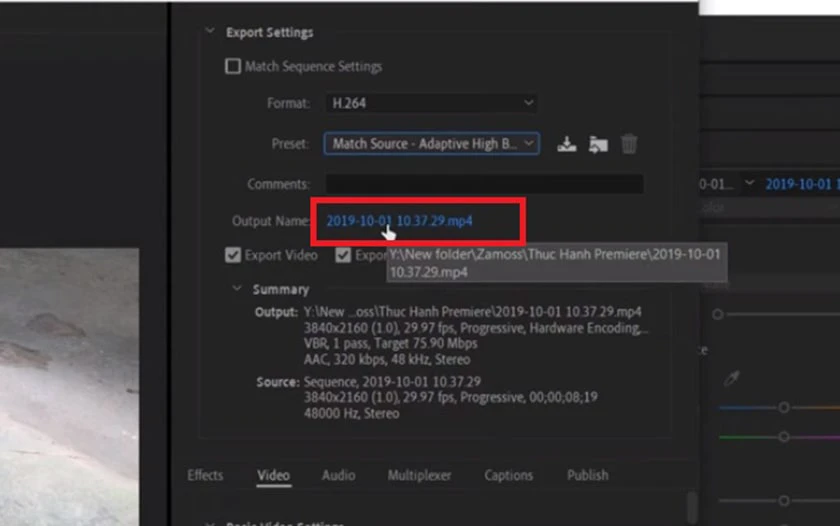Viewport: 840px width, 526px height.
Task: Enable Match Sequence Settings checkbox
Action: [x=233, y=66]
